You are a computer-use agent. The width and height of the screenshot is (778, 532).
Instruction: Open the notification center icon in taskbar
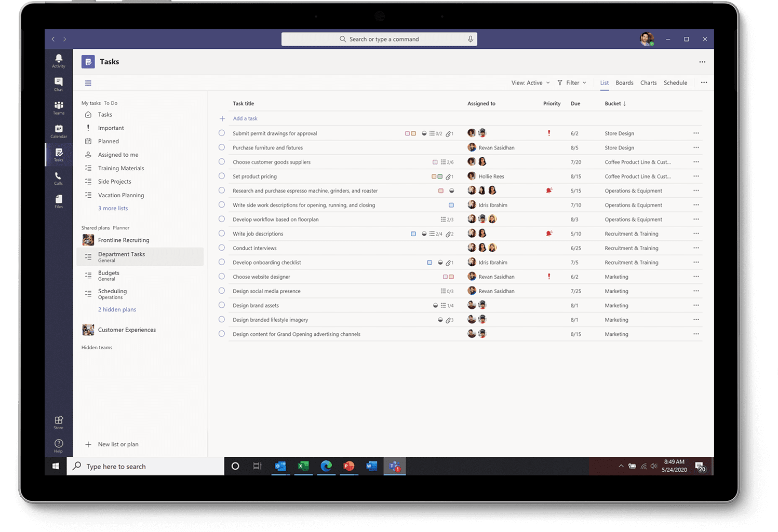click(700, 466)
